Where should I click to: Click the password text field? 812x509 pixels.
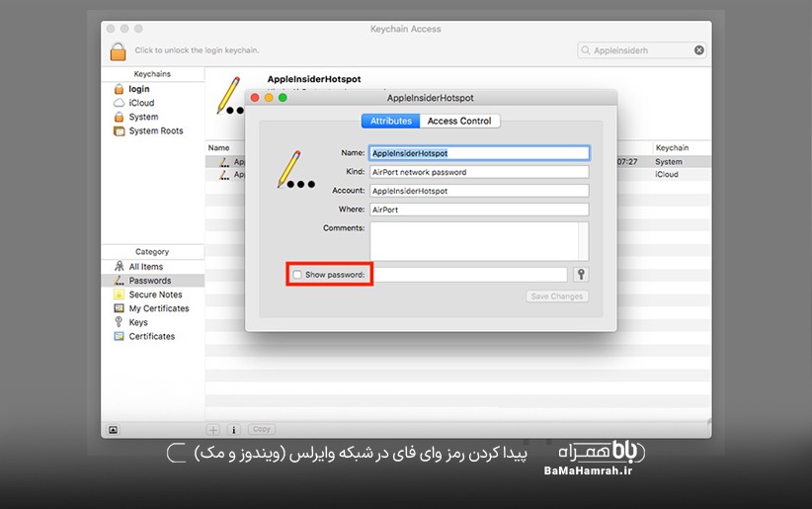click(470, 275)
